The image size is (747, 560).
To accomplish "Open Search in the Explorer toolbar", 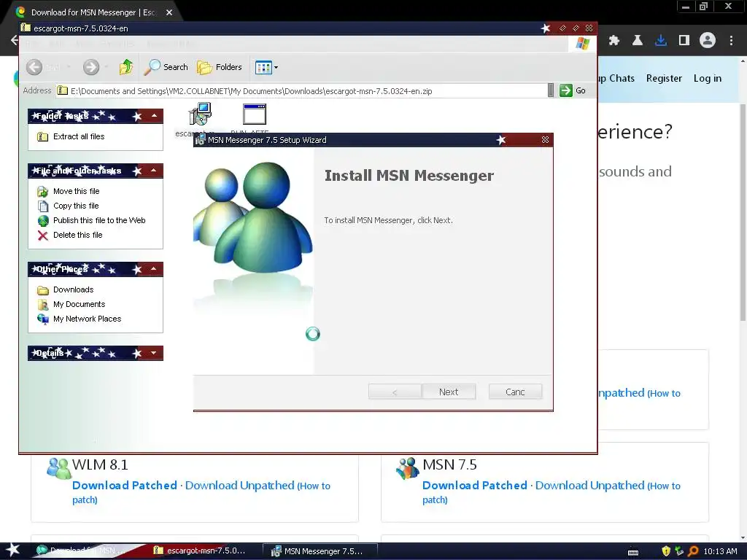I will (166, 67).
